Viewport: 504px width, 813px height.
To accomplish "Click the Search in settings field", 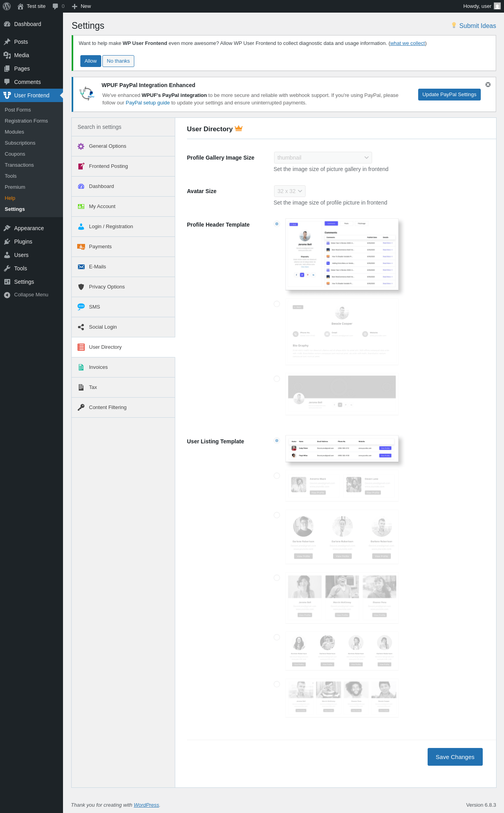I will click(123, 127).
